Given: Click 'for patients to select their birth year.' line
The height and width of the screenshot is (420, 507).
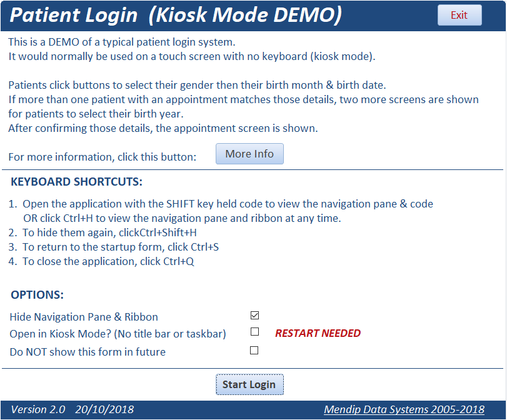Looking at the screenshot, I should pyautogui.click(x=96, y=114).
